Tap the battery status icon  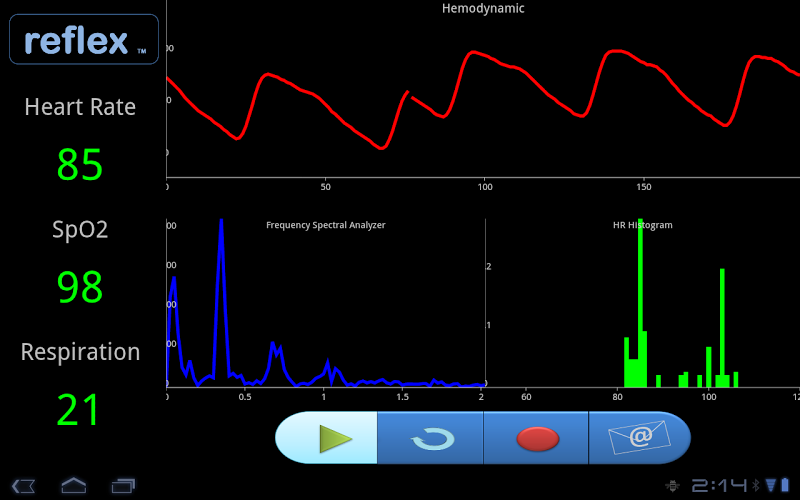coord(785,485)
